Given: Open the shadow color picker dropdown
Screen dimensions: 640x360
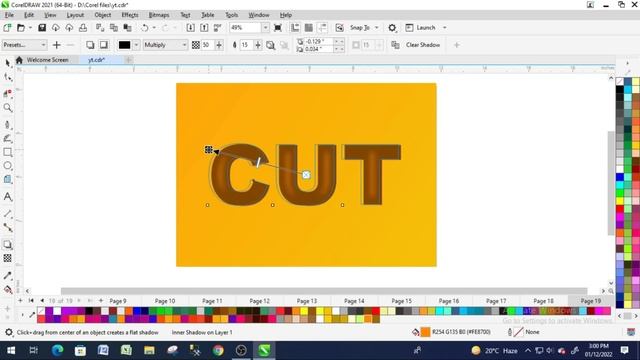Looking at the screenshot, I should tap(136, 45).
